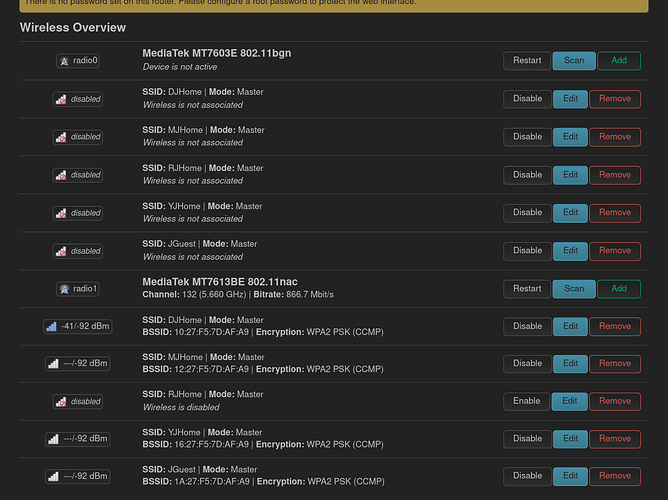The width and height of the screenshot is (668, 500).
Task: Disable the radio0 YJHome network
Action: pos(527,213)
